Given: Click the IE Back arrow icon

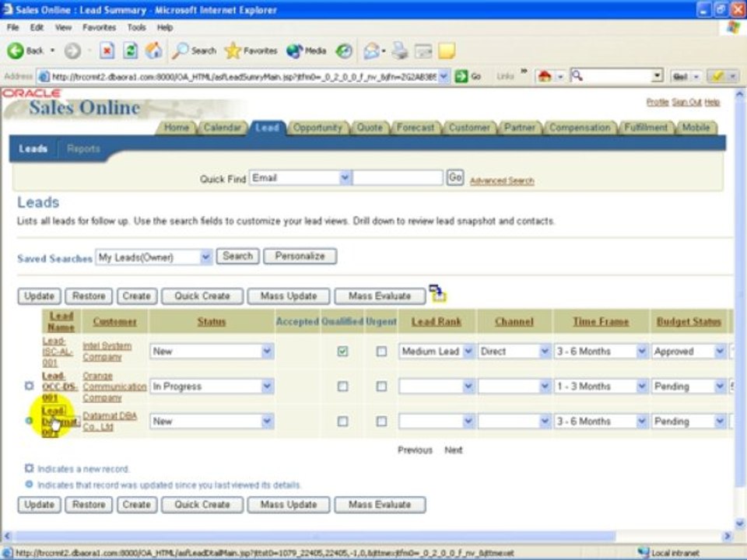Looking at the screenshot, I should [16, 51].
